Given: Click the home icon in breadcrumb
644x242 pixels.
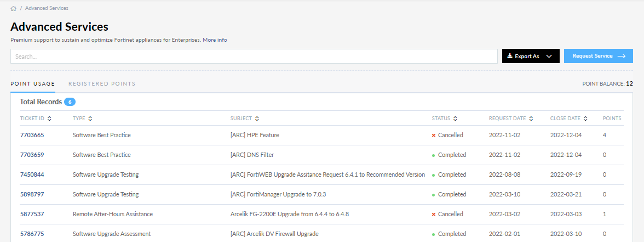Looking at the screenshot, I should pyautogui.click(x=13, y=9).
